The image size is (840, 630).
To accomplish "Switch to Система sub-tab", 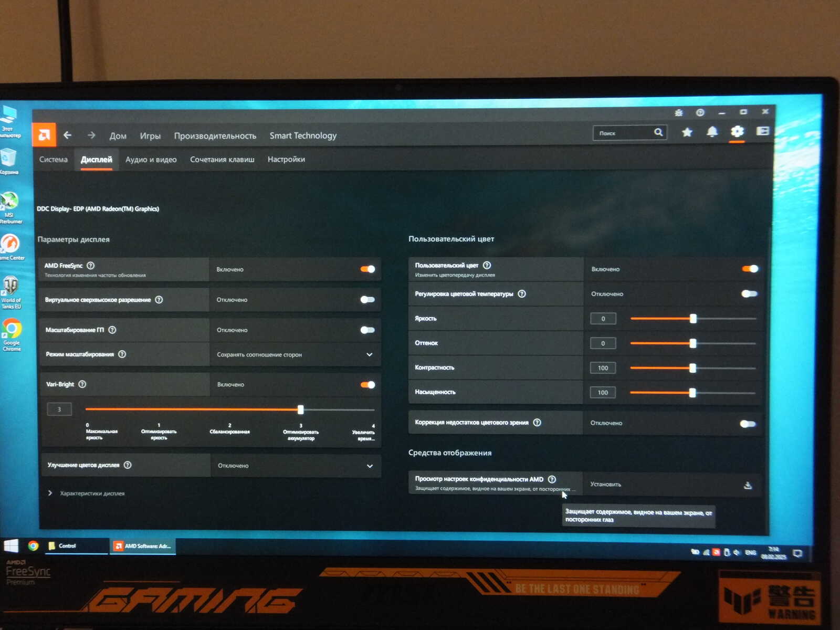I will [54, 160].
